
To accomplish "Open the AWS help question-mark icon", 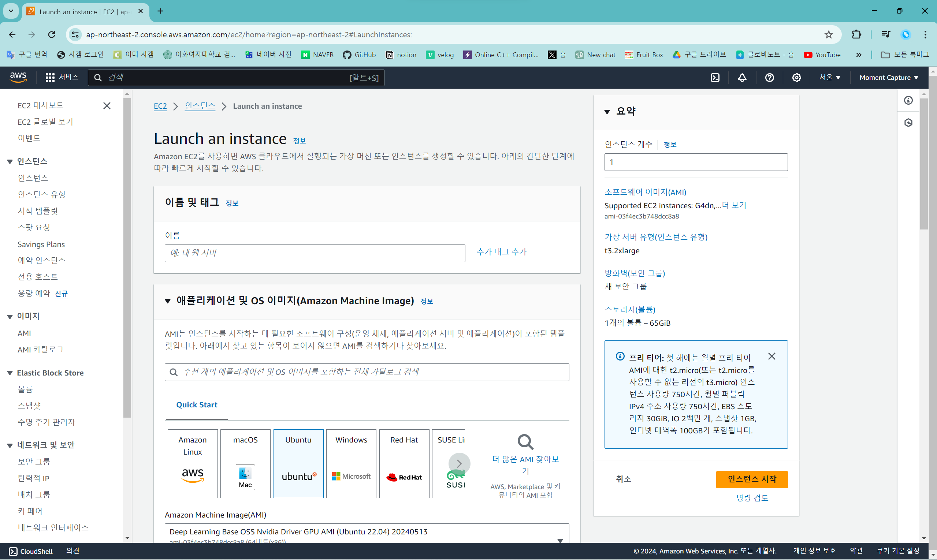I will [x=769, y=78].
